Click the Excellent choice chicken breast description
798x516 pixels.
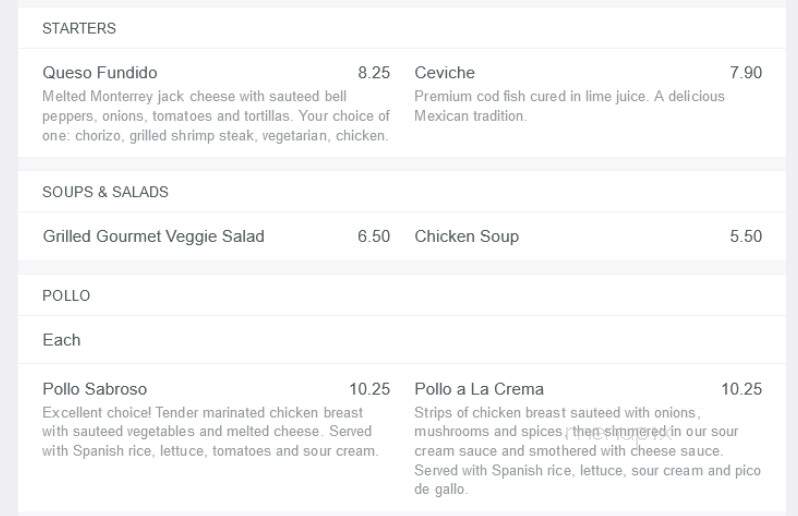[x=210, y=432]
